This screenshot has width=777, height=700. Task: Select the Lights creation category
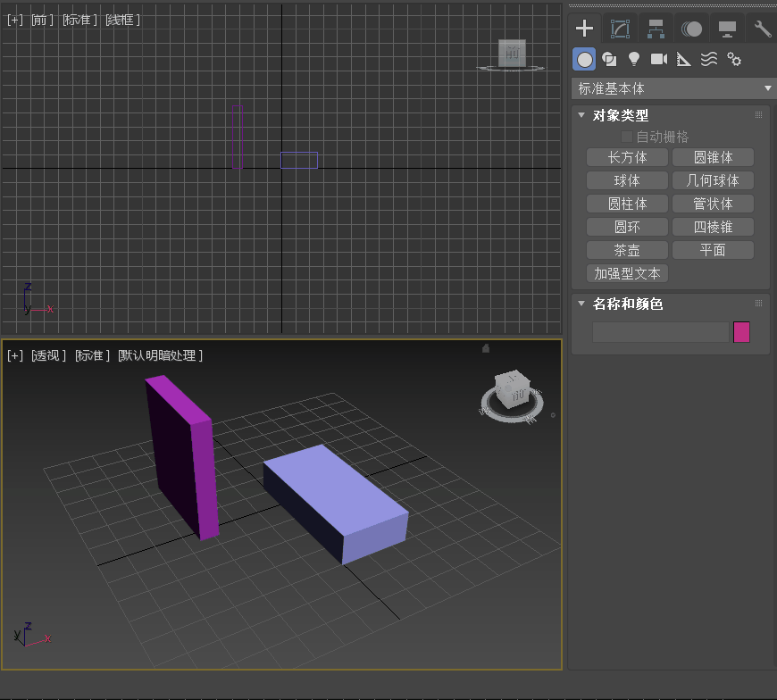click(634, 59)
